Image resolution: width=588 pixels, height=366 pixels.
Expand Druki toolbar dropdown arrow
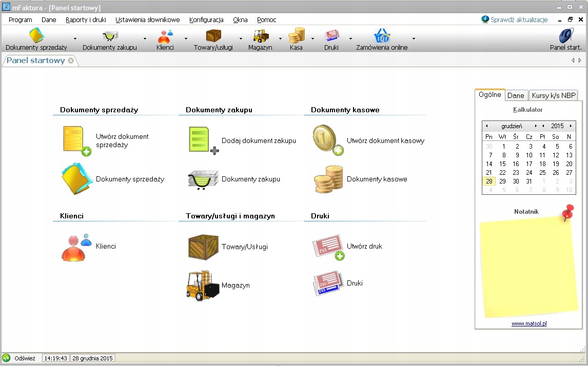[x=350, y=38]
